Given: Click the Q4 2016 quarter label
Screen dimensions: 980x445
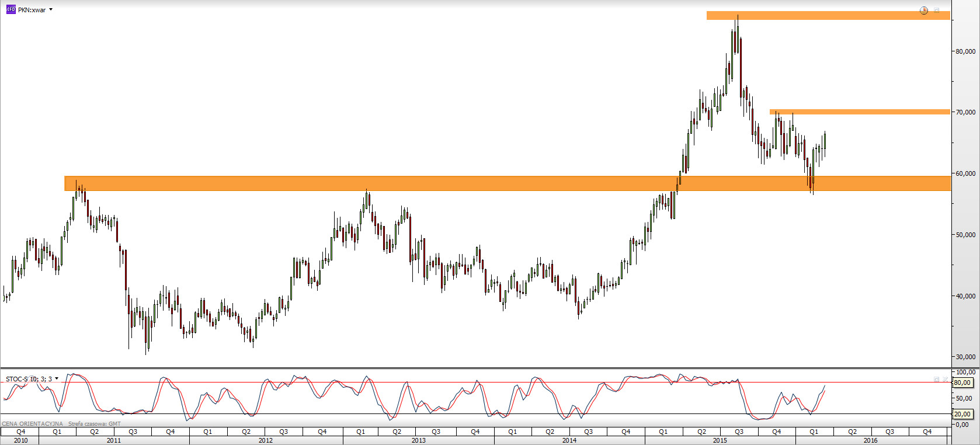Looking at the screenshot, I should pyautogui.click(x=927, y=432).
